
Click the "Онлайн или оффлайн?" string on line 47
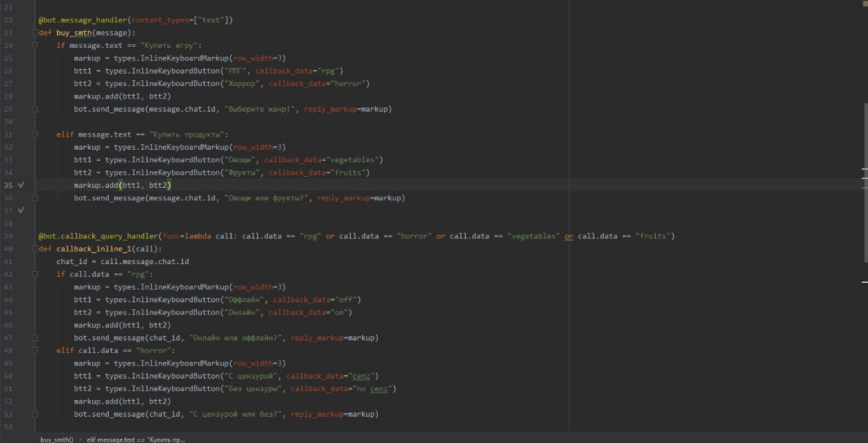[x=236, y=338]
